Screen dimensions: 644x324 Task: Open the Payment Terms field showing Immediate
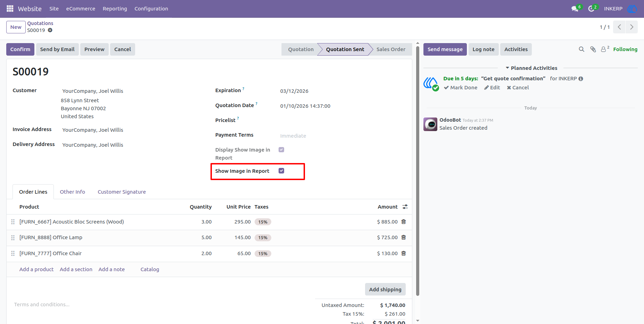pos(342,136)
